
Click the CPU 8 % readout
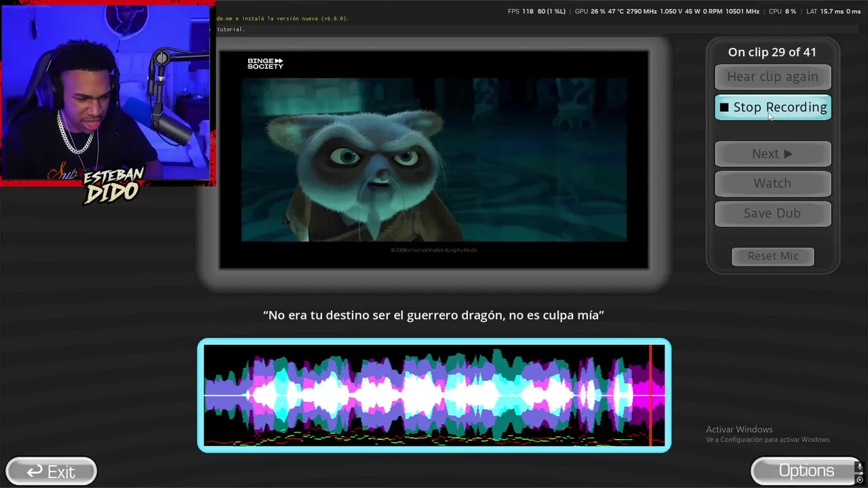point(783,12)
